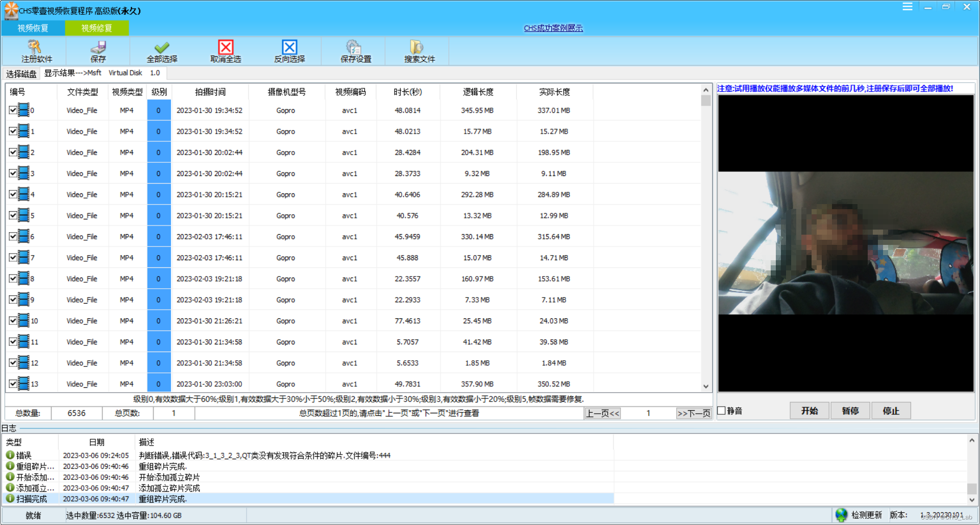The width and height of the screenshot is (980, 525).
Task: Open 保存设置 save settings
Action: [x=356, y=51]
